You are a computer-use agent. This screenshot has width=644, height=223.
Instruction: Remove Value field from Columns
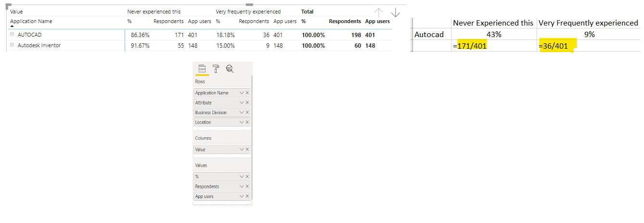click(247, 150)
